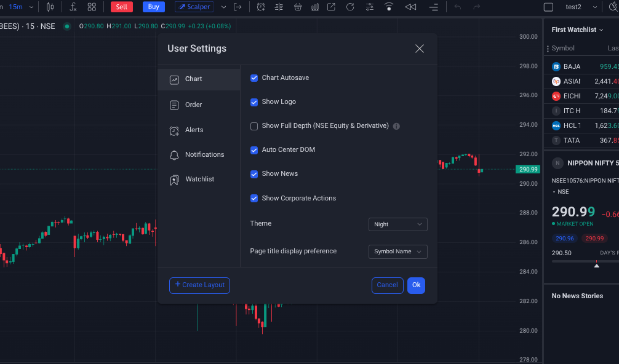Click the rewind replay icon
The width and height of the screenshot is (619, 364).
(410, 7)
